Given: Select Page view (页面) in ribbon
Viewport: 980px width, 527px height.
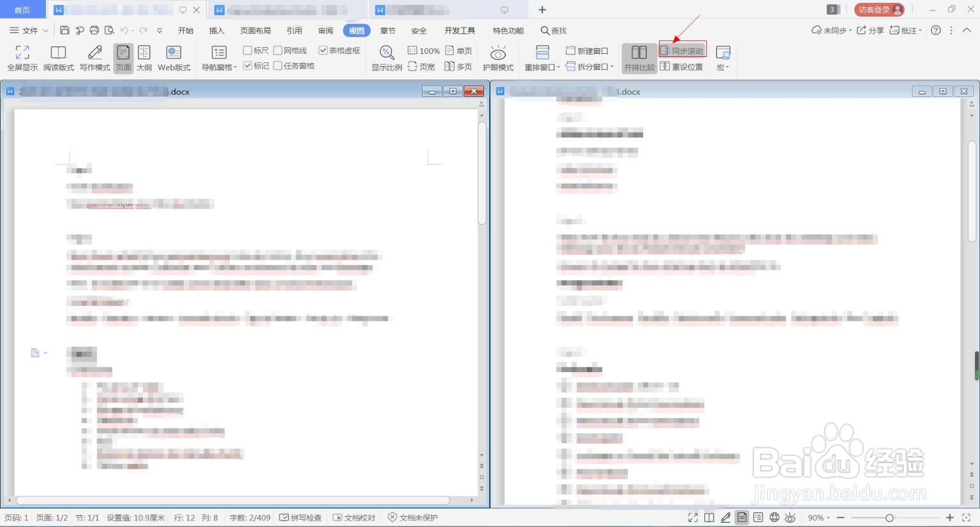Looking at the screenshot, I should [123, 58].
